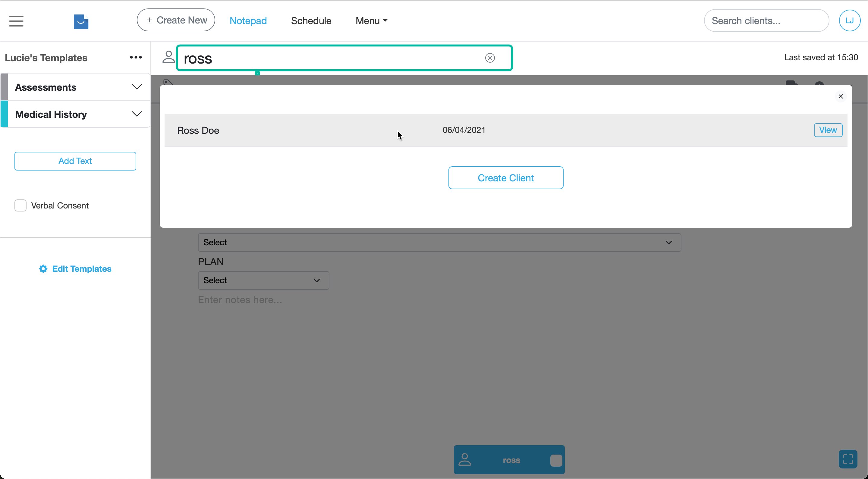Click the blue app logo icon

click(x=81, y=22)
